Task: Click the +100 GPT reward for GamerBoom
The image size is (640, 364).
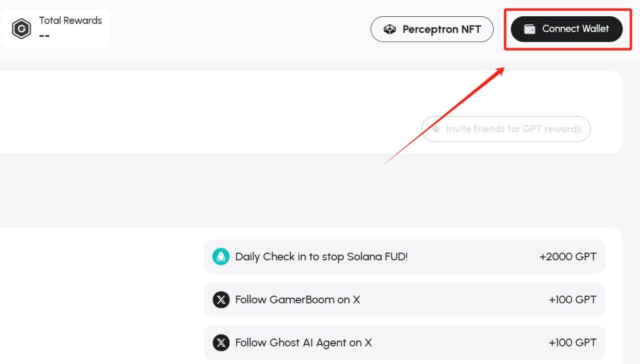Action: pyautogui.click(x=572, y=300)
